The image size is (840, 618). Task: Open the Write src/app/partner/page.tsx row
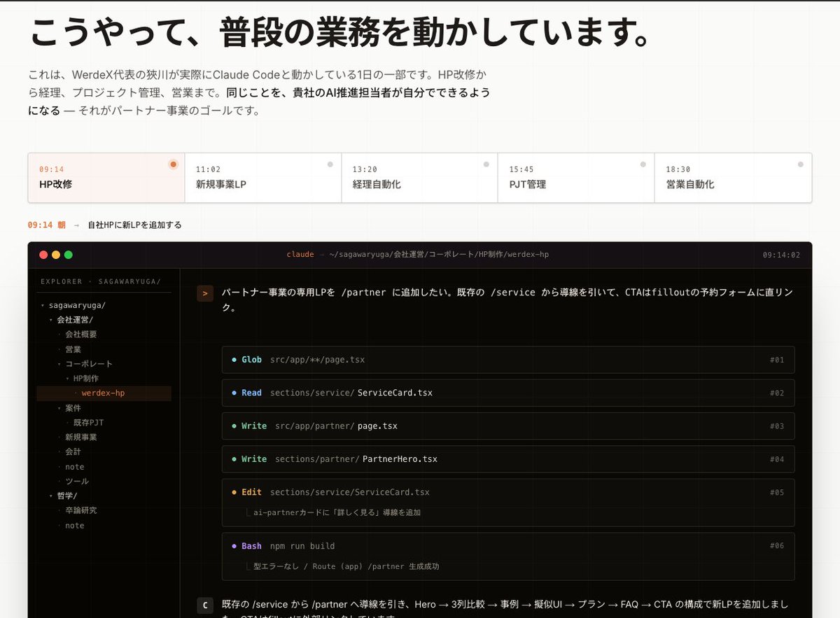point(508,426)
